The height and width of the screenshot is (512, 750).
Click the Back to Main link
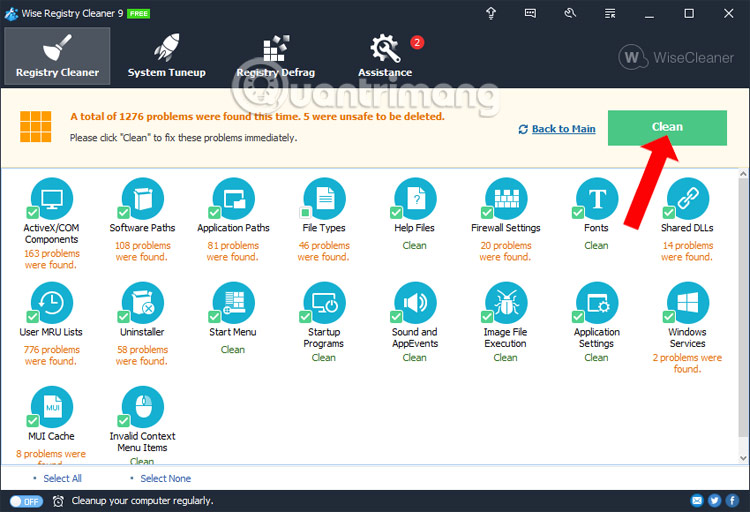(563, 129)
